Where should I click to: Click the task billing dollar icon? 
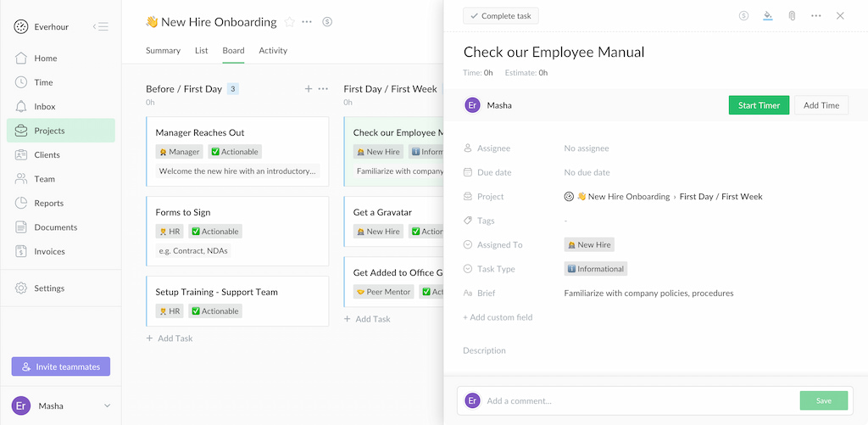[x=744, y=16]
